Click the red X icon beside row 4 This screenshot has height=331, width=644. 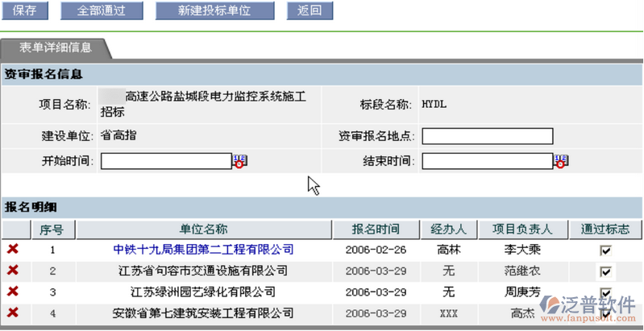tap(13, 312)
